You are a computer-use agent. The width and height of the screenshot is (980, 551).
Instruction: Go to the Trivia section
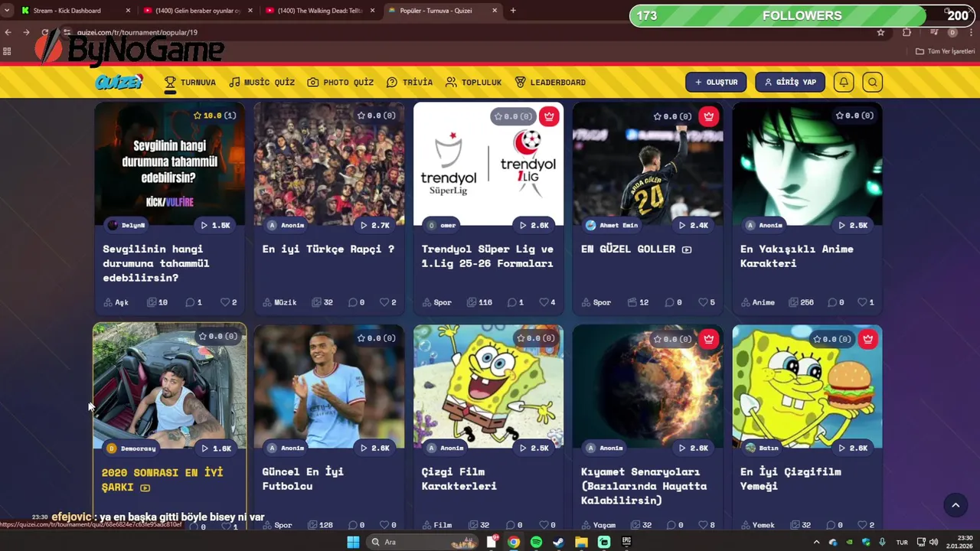(x=410, y=82)
